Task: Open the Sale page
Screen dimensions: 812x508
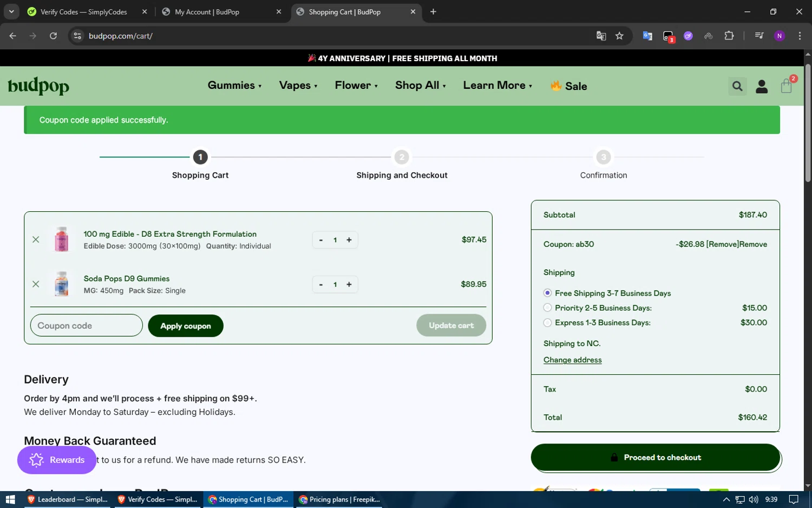Action: coord(568,86)
